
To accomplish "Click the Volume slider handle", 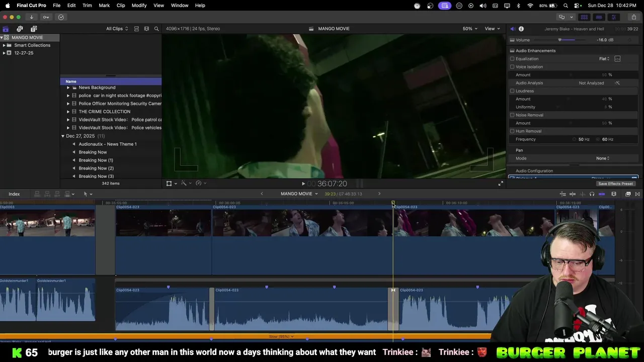I will [559, 40].
